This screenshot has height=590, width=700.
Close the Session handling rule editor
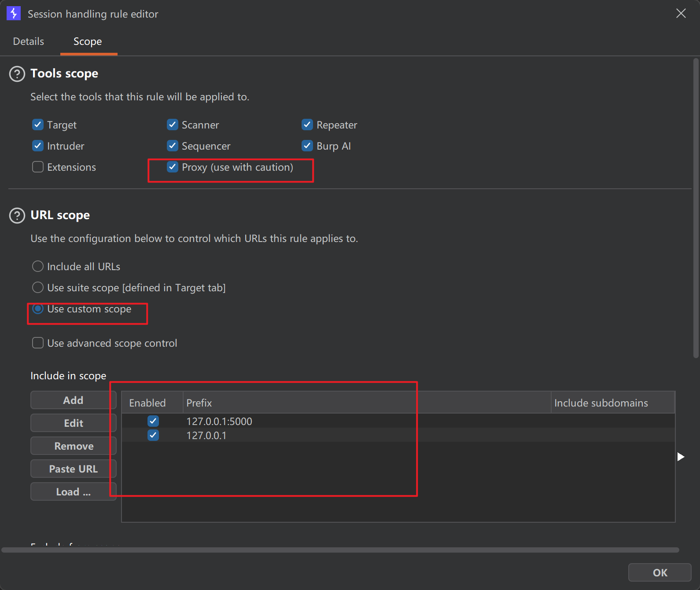coord(681,13)
